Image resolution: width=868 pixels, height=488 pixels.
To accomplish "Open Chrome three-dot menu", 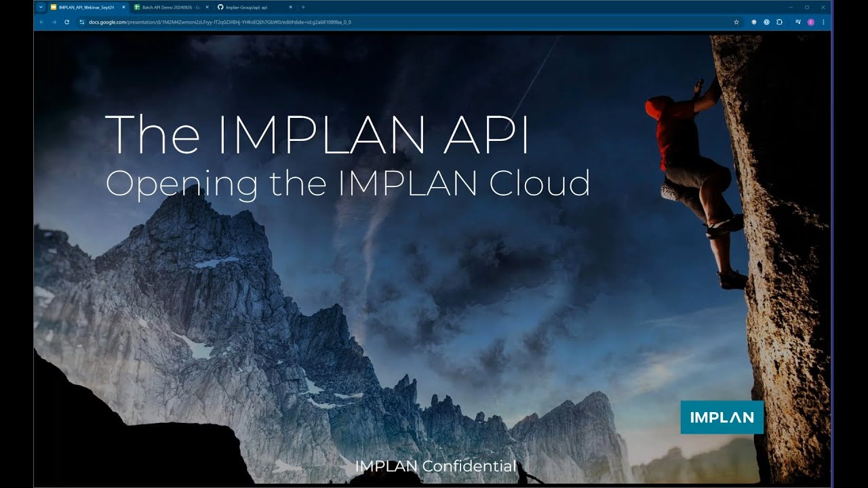I will point(823,22).
